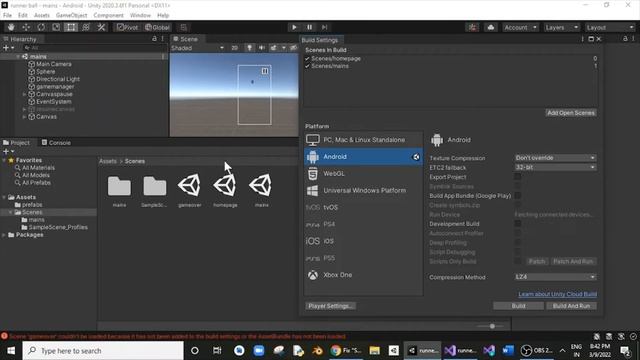Open Texture Compression dropdown
640x360 pixels.
(x=555, y=158)
